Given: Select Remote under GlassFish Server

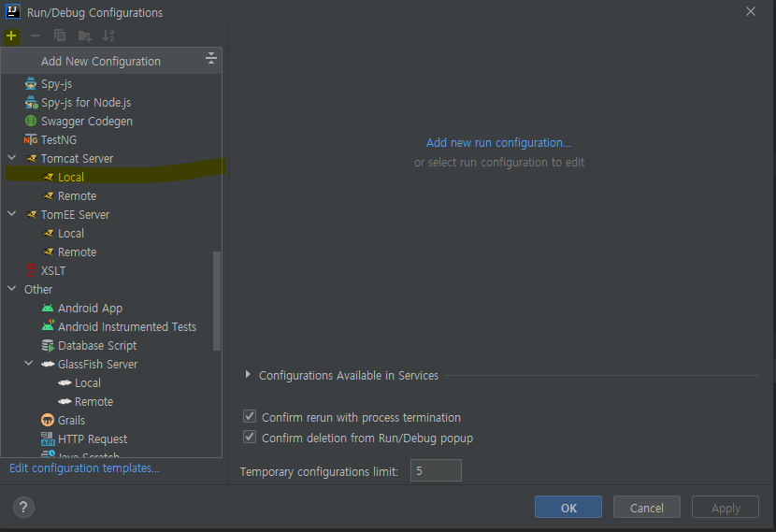Looking at the screenshot, I should (94, 401).
